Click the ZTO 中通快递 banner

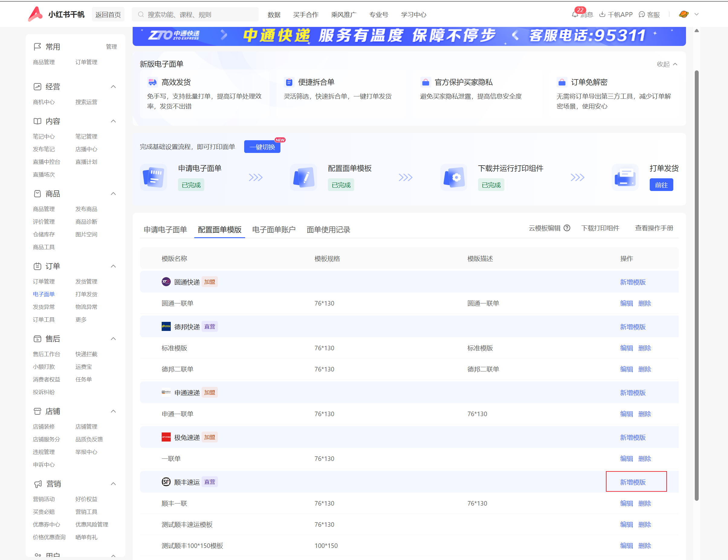[x=409, y=36]
